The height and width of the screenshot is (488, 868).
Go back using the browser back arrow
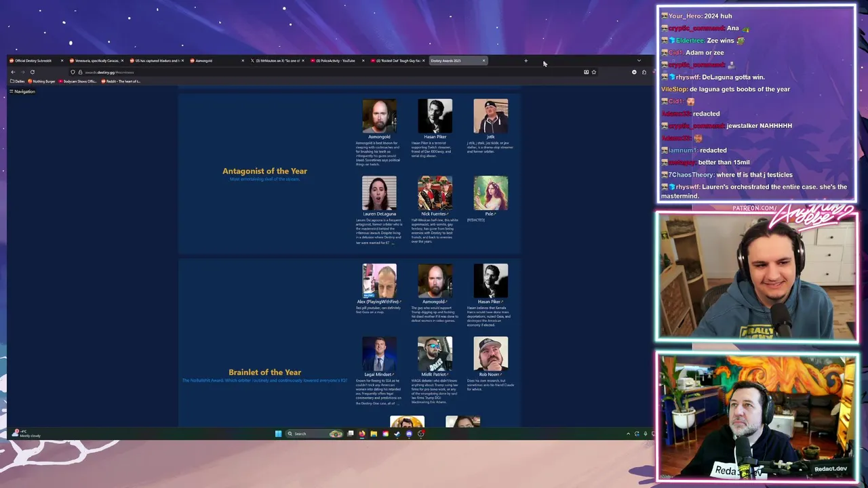coord(13,72)
